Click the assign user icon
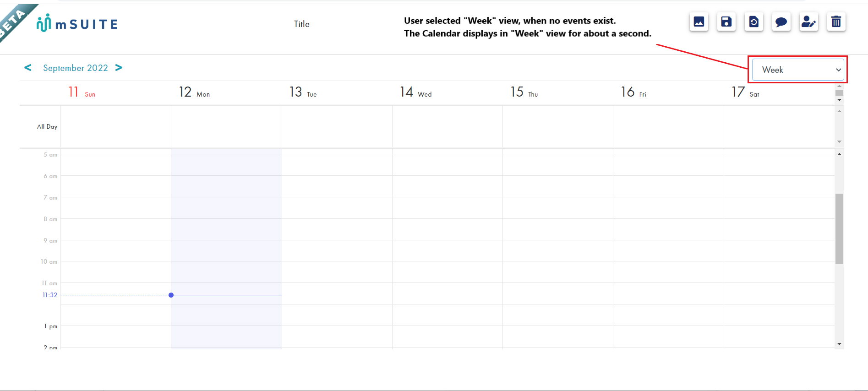 808,22
